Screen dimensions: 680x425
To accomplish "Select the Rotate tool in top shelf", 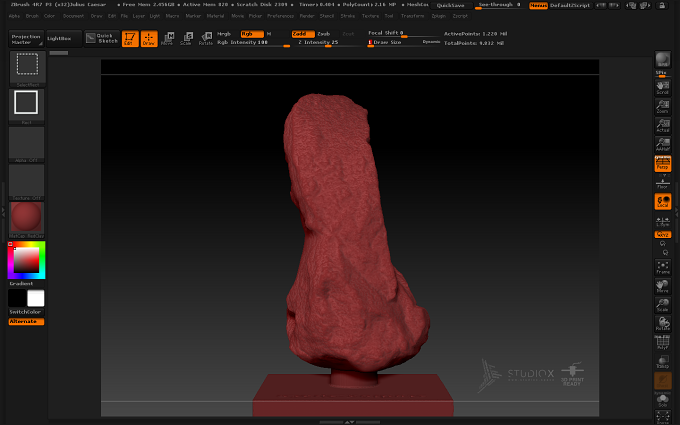I will pos(206,39).
